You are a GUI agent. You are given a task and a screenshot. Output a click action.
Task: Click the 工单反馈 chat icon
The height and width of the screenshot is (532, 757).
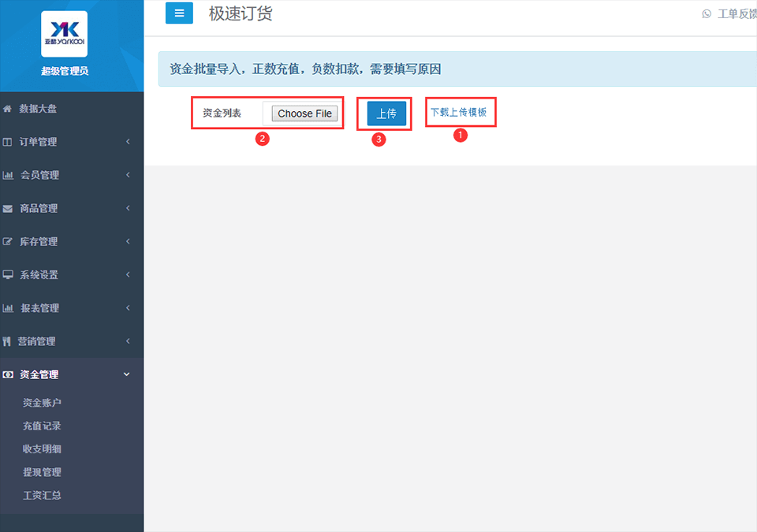tap(707, 14)
